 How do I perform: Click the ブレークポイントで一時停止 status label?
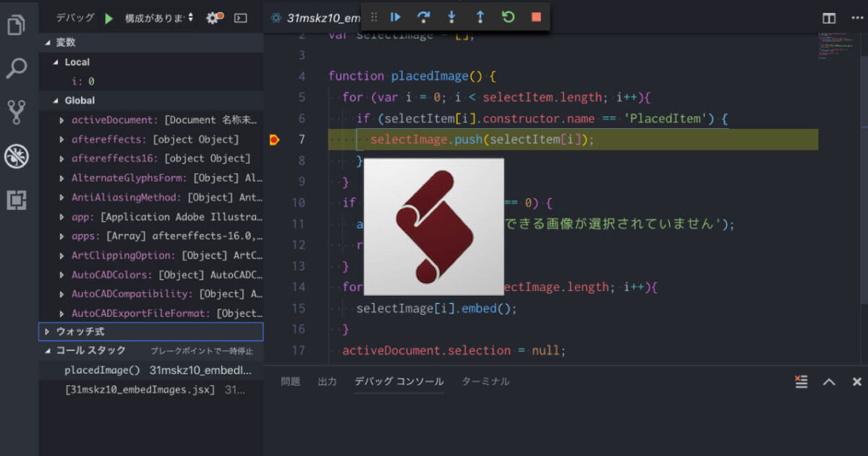tap(202, 351)
